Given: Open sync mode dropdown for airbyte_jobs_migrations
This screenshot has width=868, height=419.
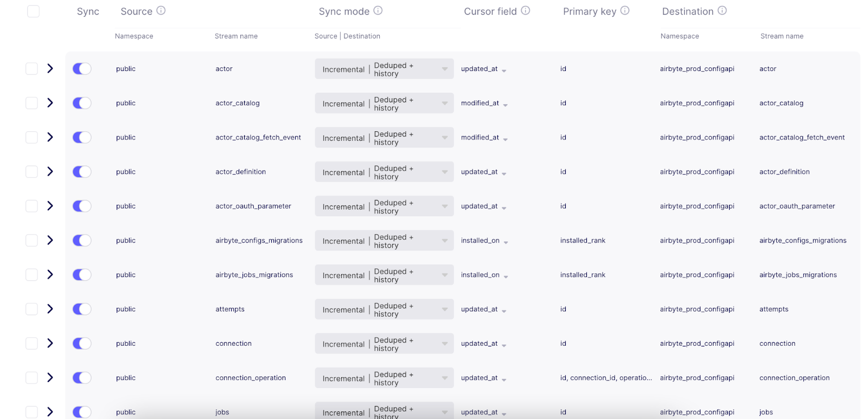Looking at the screenshot, I should 384,275.
